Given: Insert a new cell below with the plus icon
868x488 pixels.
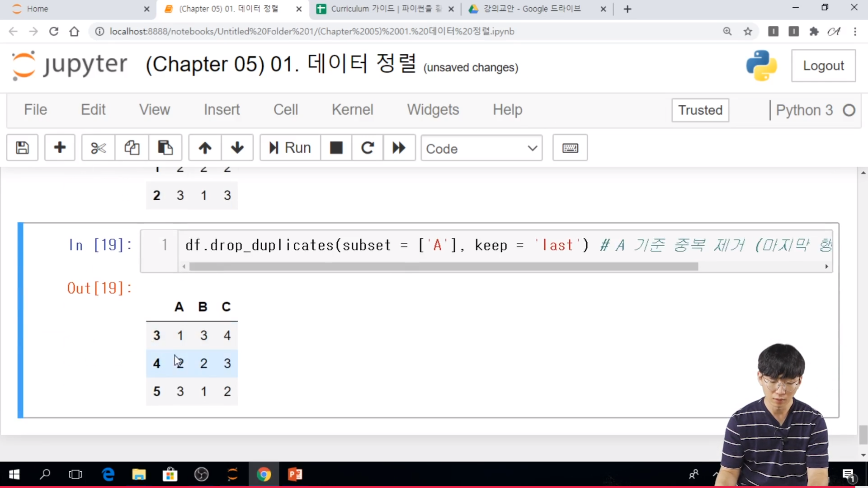Looking at the screenshot, I should (x=60, y=148).
